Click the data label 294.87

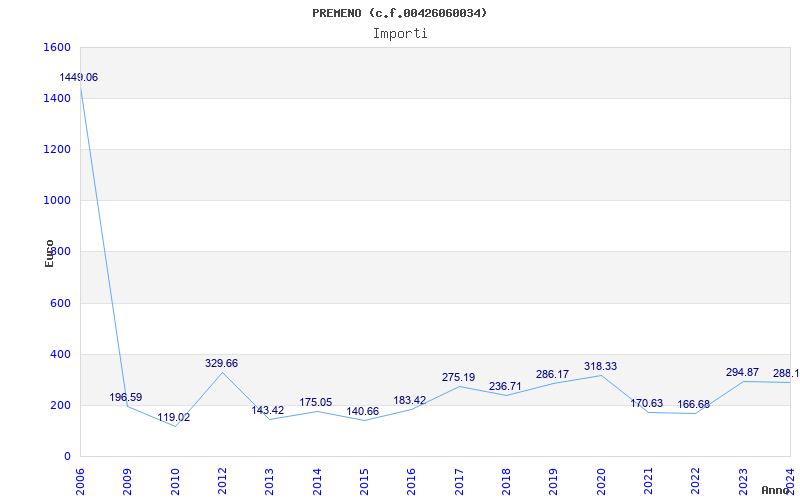pyautogui.click(x=742, y=372)
